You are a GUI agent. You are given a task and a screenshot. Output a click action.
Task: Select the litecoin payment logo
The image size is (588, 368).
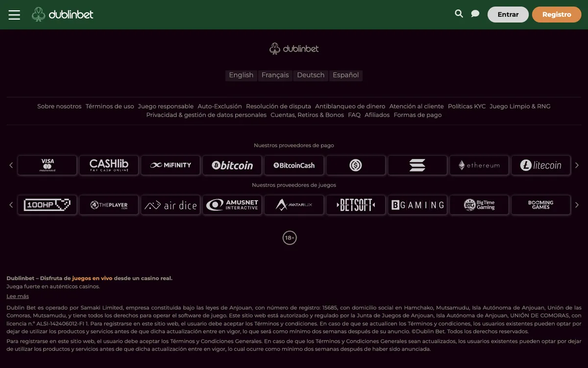[541, 165]
